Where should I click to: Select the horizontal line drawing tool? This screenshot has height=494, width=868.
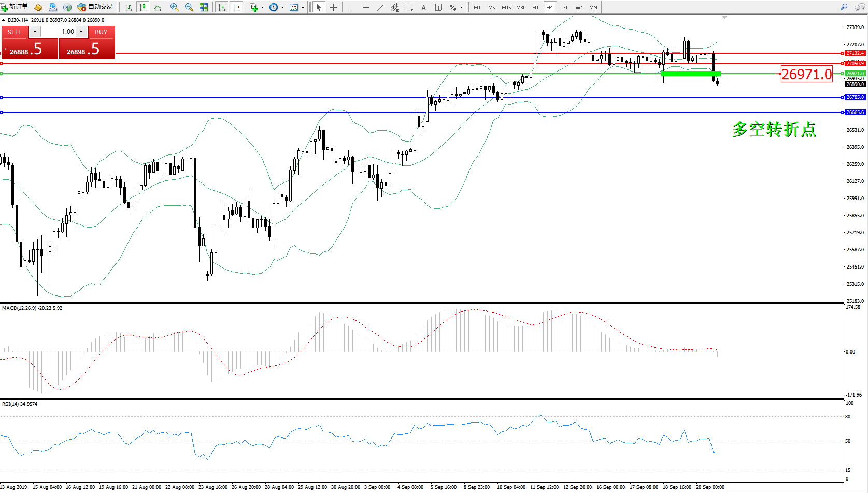(x=366, y=7)
